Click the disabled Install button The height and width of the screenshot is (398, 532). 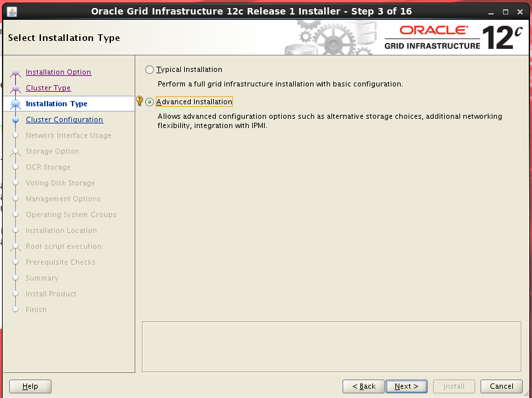[x=453, y=386]
